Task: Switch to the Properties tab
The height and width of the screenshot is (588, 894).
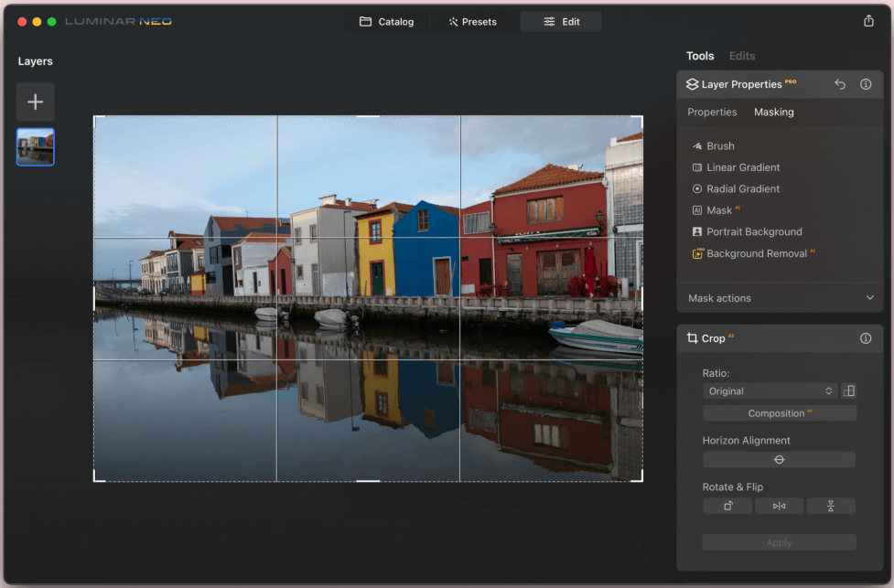Action: coord(712,112)
